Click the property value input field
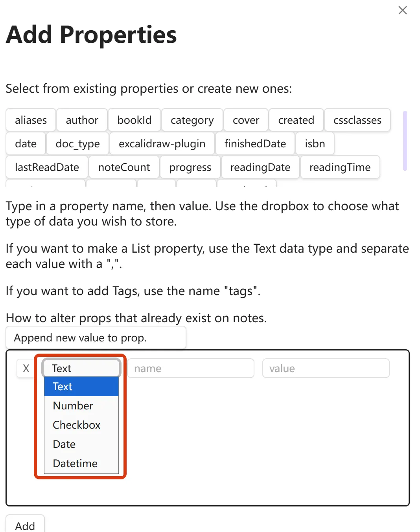This screenshot has height=532, width=420. (x=326, y=369)
